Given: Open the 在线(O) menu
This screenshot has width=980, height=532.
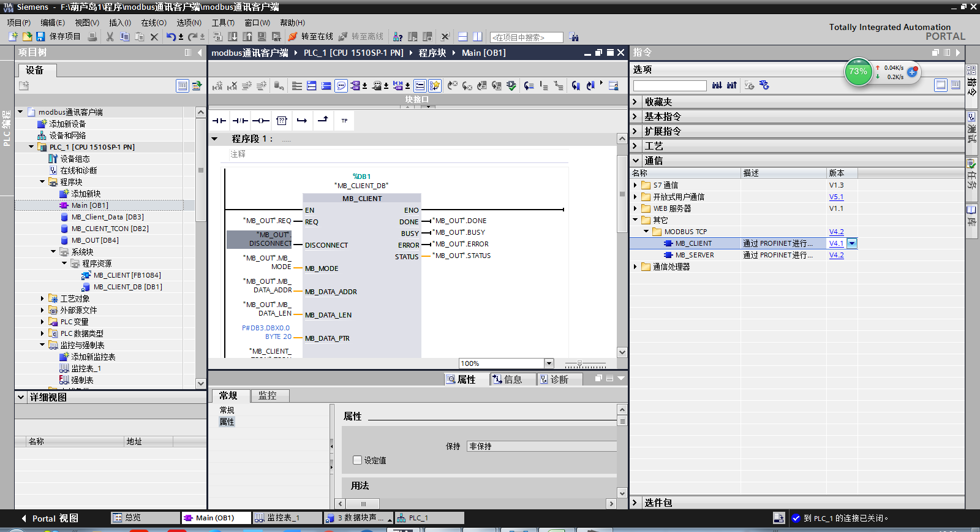Looking at the screenshot, I should [x=154, y=23].
